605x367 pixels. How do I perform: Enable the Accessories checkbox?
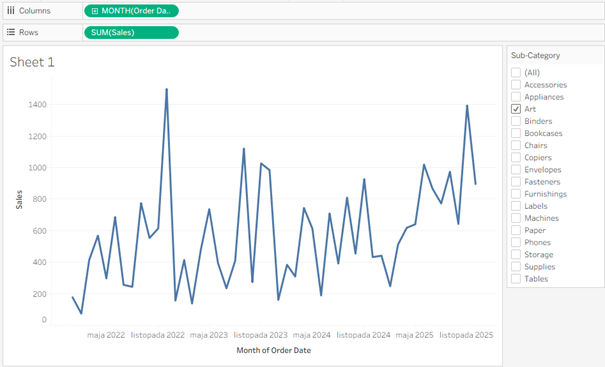[x=516, y=85]
